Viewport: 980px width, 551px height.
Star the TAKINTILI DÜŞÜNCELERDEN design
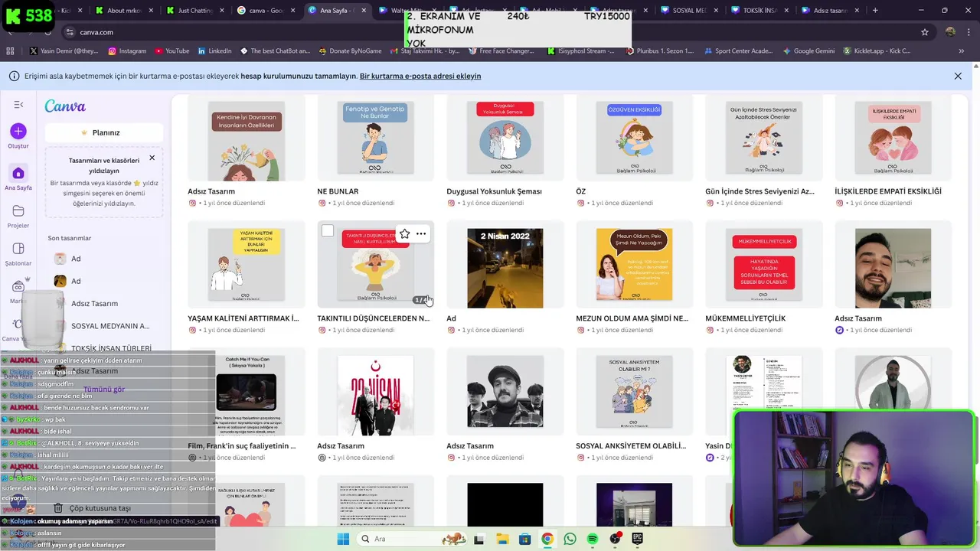[404, 233]
